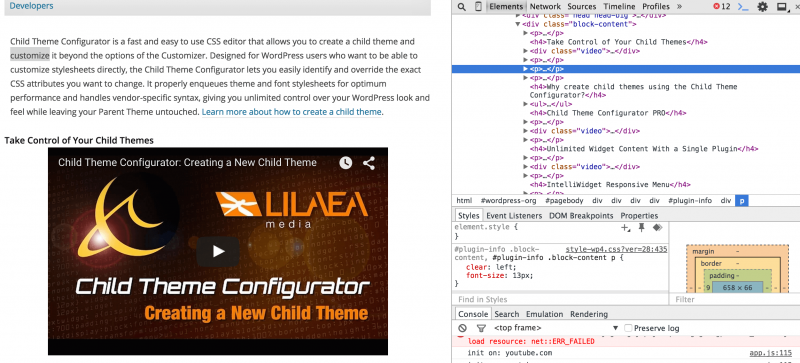Screen dimensions: 800x363
Task: Select the Styles sidebar tab
Action: (x=468, y=215)
